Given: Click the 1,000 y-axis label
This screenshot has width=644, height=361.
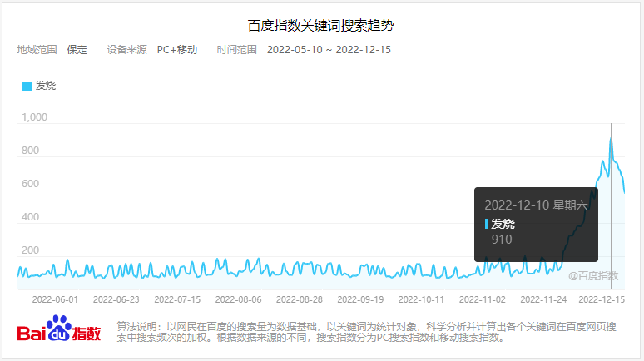Looking at the screenshot, I should point(34,117).
